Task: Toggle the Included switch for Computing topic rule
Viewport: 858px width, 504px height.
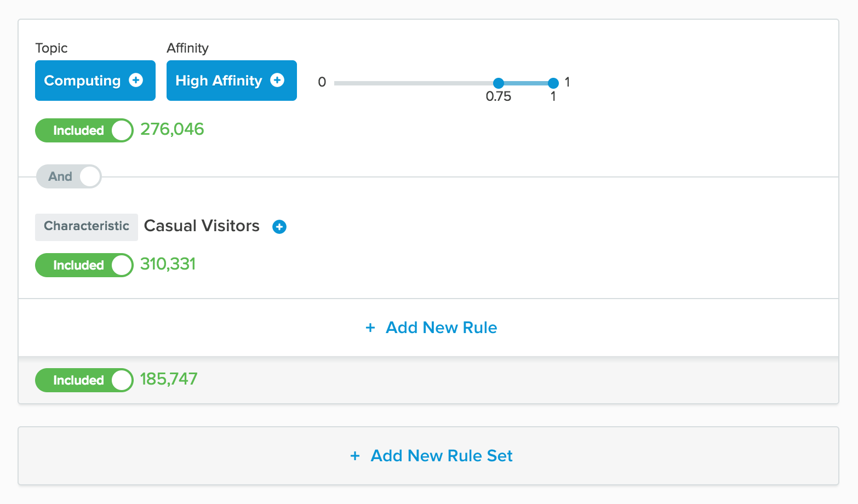Action: [84, 130]
